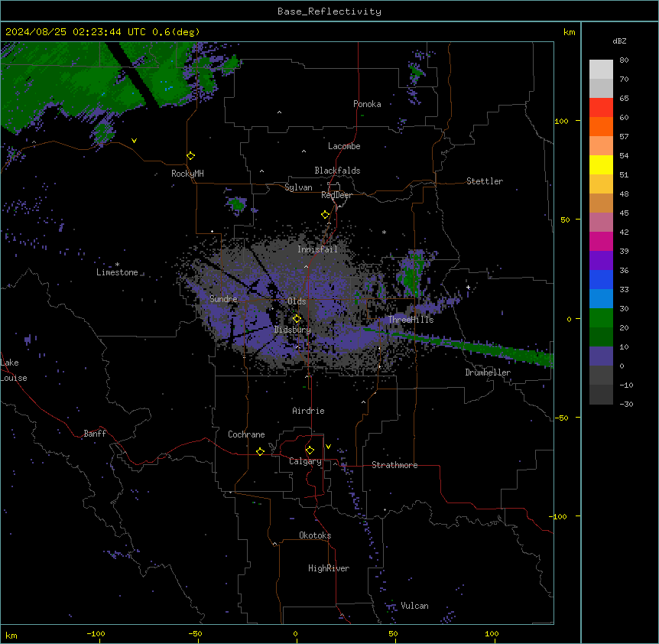Image resolution: width=659 pixels, height=644 pixels.
Task: Pick the pink 45 dBZ legend swatch
Action: pos(601,222)
